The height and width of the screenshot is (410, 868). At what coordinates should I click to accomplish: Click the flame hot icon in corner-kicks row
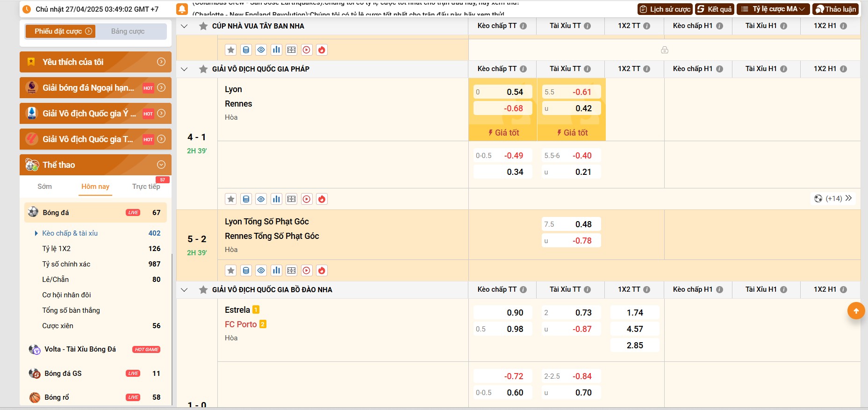[322, 271]
